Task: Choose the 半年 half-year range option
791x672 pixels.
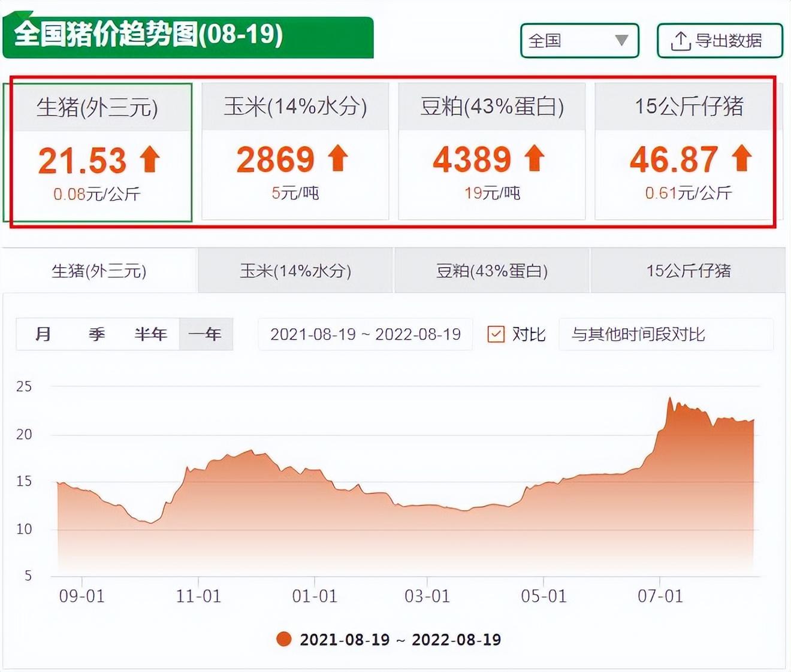Action: (x=150, y=334)
